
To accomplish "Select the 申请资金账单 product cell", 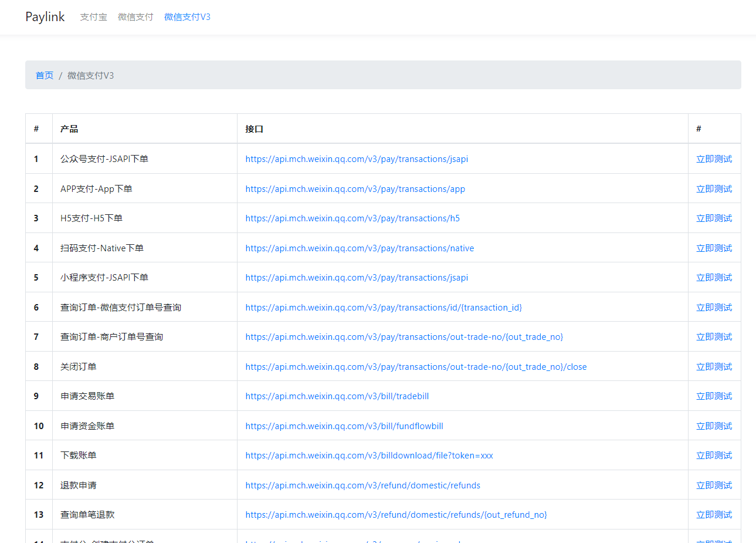I will [145, 426].
